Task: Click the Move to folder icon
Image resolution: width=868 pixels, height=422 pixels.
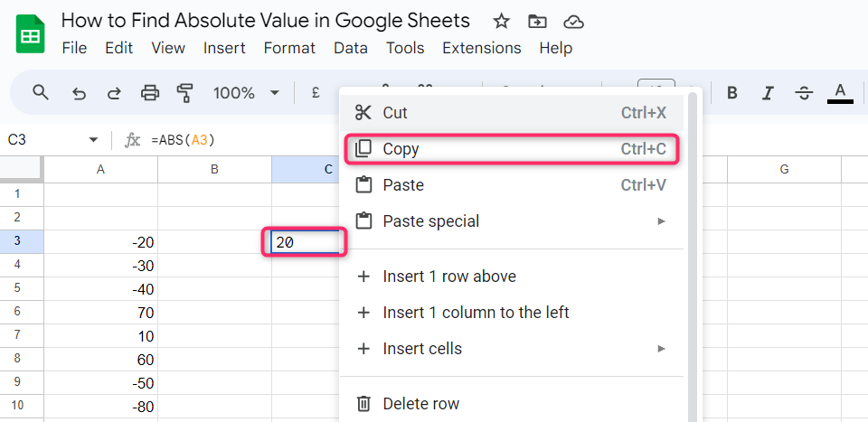Action: pos(537,21)
